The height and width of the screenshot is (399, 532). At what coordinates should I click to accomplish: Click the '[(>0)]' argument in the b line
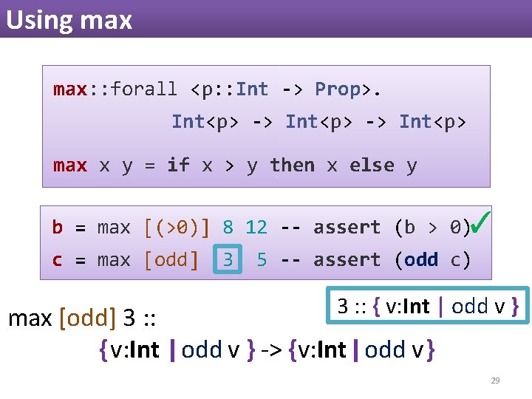pyautogui.click(x=177, y=228)
